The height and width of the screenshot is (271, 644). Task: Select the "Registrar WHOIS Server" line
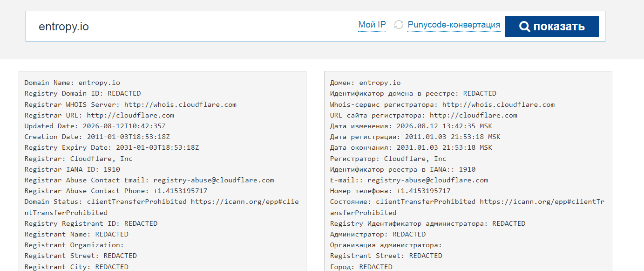coord(130,104)
